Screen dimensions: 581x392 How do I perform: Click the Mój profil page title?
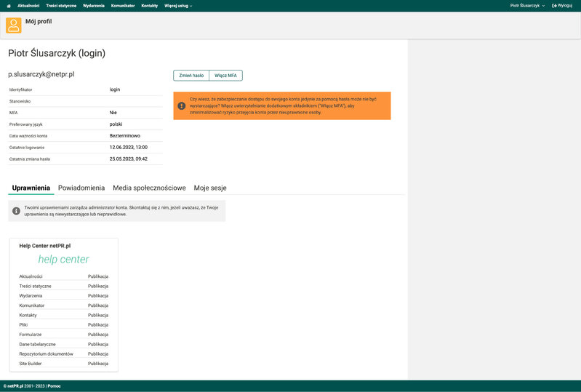(x=39, y=22)
